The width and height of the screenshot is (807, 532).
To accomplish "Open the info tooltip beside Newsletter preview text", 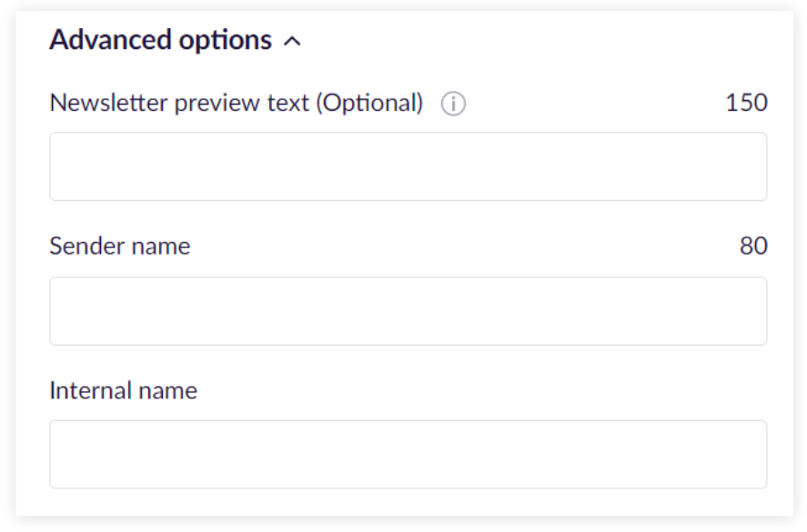I will pyautogui.click(x=453, y=104).
